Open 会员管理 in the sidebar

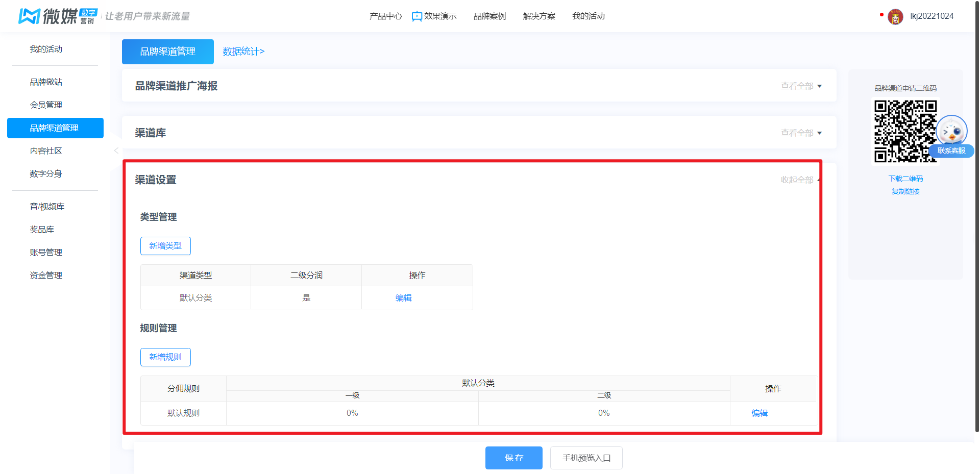coord(46,105)
